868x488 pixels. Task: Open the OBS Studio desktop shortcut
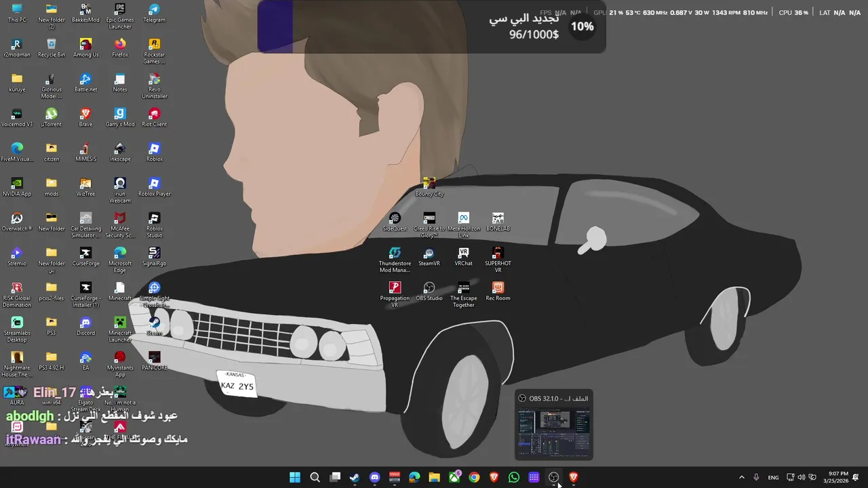click(x=429, y=291)
